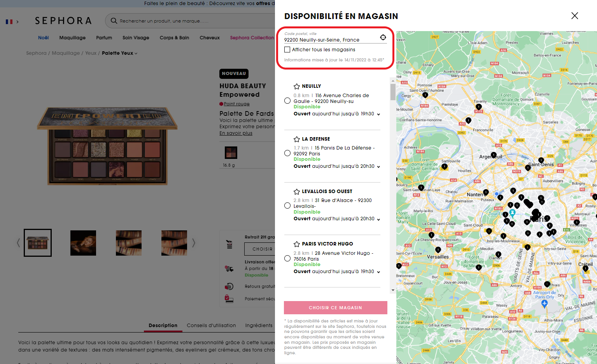Open the Soin Visage menu
Viewport: 597px width, 364px height.
(136, 38)
